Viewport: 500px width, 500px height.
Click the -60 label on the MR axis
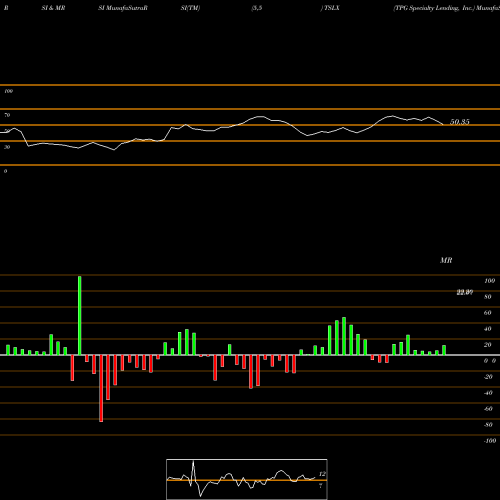coord(488,409)
